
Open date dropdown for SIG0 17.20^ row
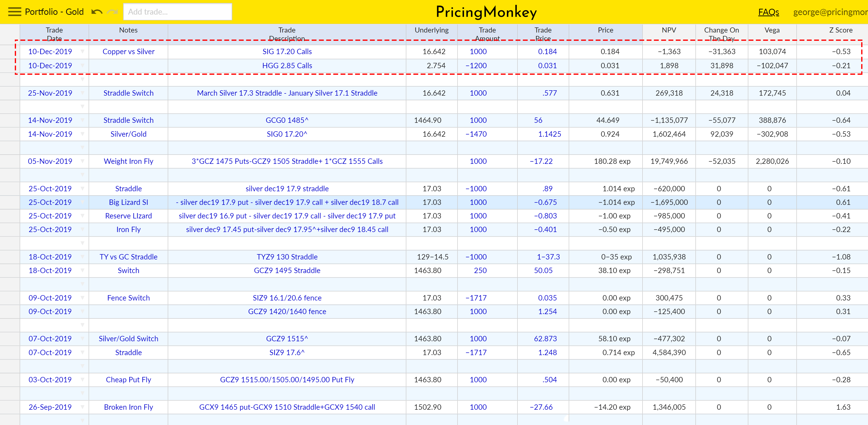tap(83, 134)
